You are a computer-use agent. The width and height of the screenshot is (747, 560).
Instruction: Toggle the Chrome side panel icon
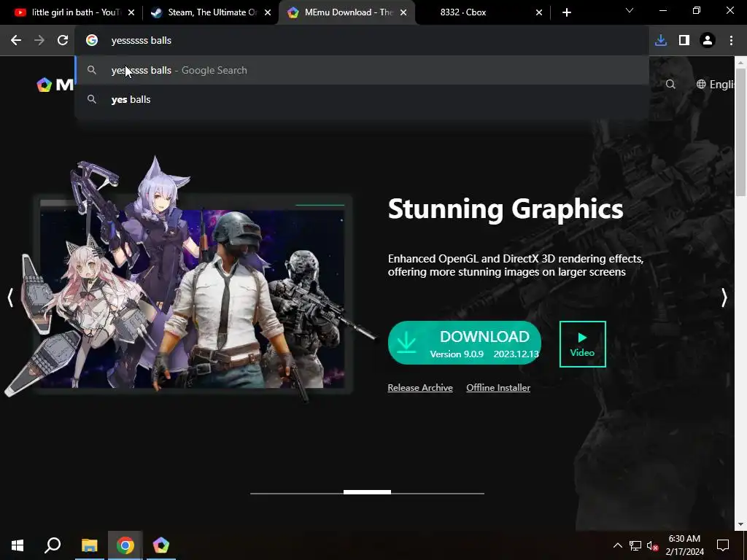coord(684,41)
